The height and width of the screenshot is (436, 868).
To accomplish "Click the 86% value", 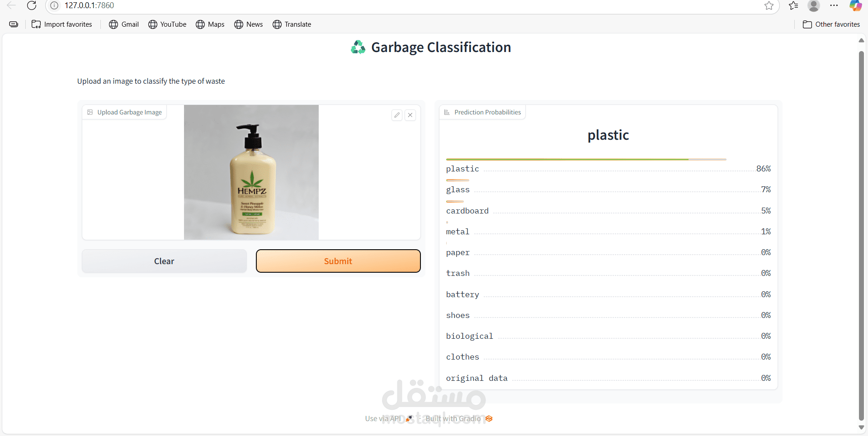I will [x=764, y=169].
